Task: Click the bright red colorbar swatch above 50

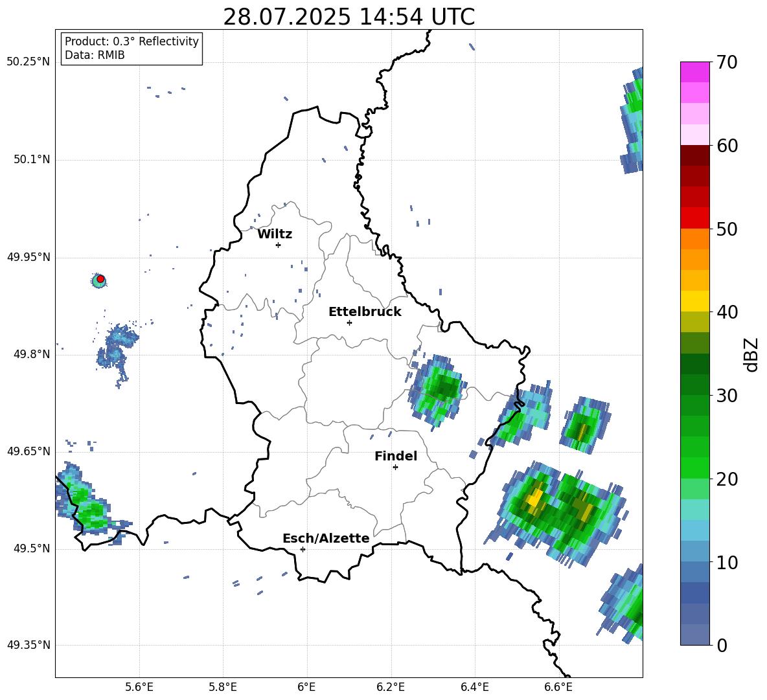Action: 694,218
